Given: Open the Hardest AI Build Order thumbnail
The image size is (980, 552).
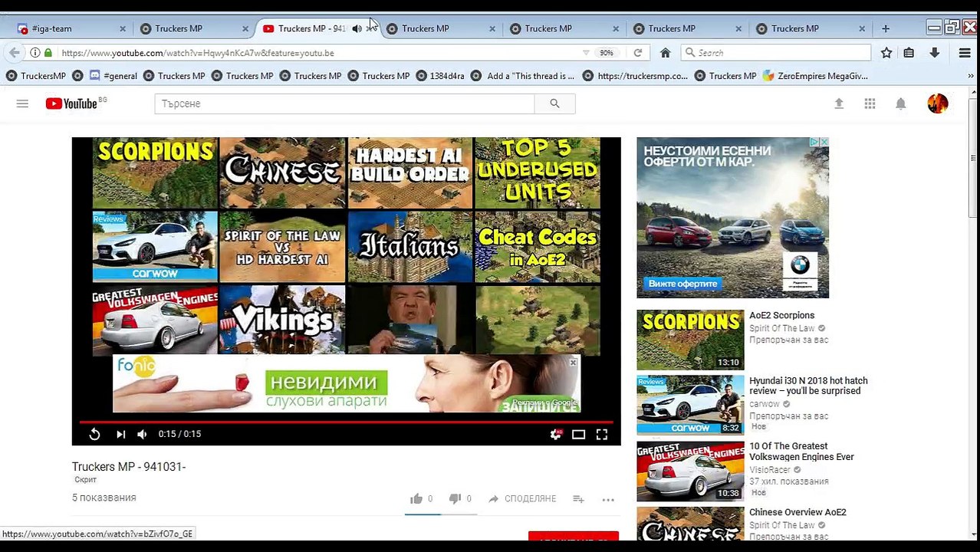Looking at the screenshot, I should pyautogui.click(x=410, y=172).
